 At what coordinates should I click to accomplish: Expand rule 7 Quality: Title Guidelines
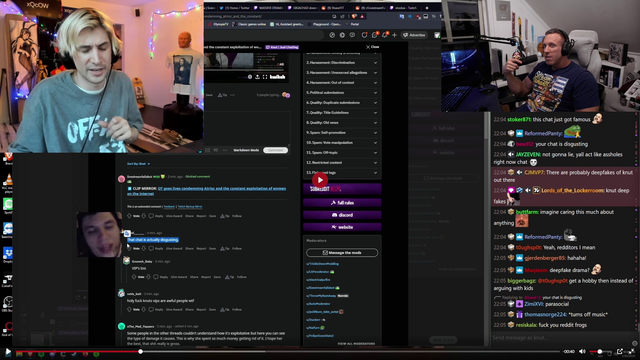point(342,113)
